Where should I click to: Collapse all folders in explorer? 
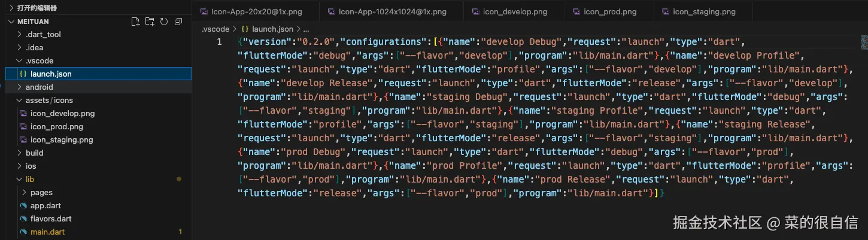[x=178, y=22]
